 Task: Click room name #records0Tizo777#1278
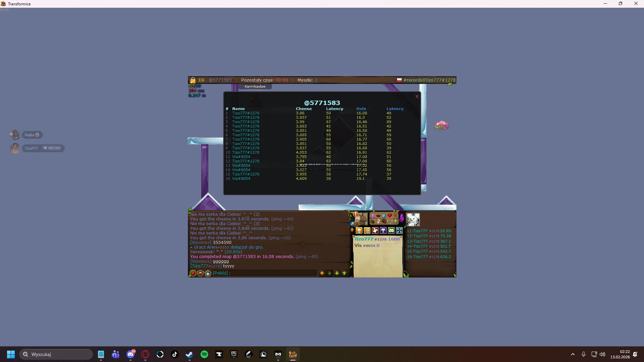tap(430, 80)
